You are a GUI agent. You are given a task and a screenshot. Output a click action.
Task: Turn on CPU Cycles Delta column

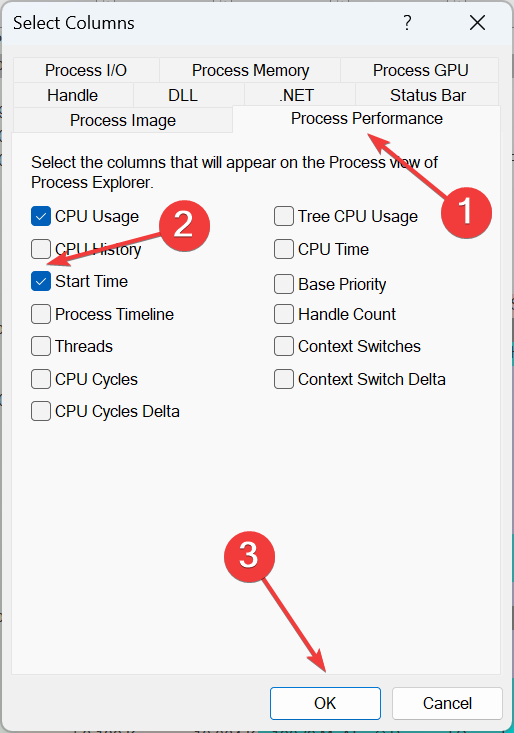coord(41,411)
